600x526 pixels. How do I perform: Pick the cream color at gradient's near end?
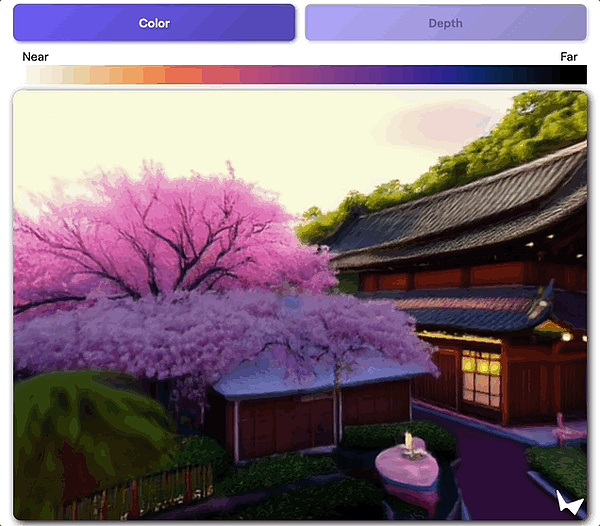click(x=35, y=75)
